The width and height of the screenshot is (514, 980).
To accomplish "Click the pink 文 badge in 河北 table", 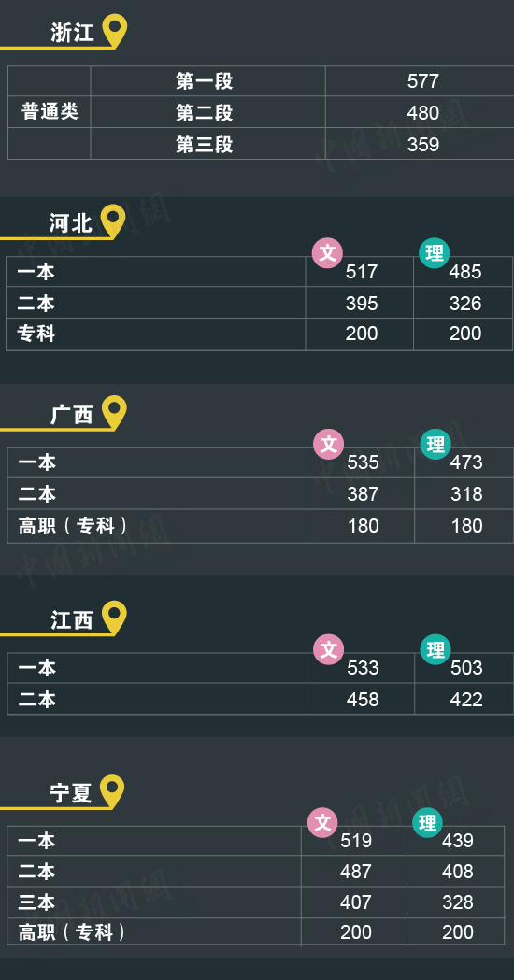I will coord(328,253).
